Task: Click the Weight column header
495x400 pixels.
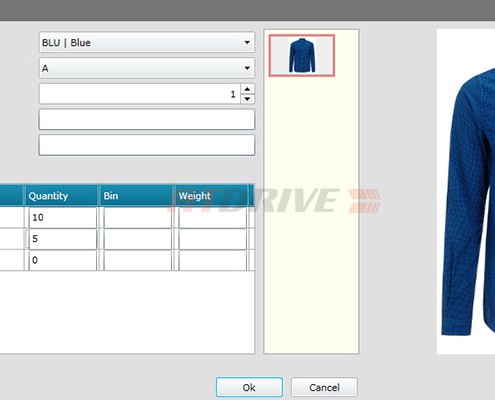Action: pos(212,196)
